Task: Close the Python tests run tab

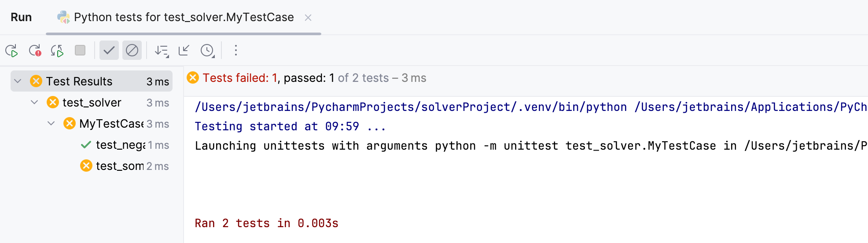Action: click(x=308, y=18)
